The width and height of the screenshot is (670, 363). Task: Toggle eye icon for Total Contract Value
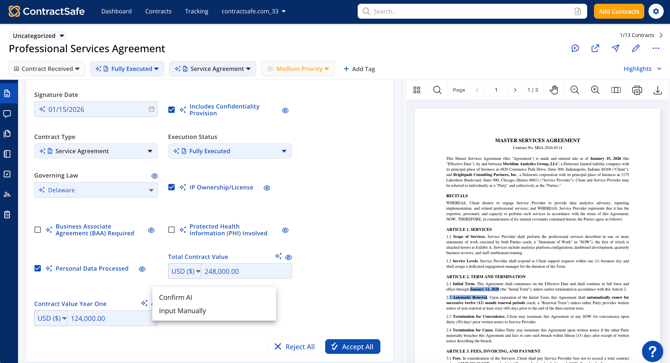(288, 257)
